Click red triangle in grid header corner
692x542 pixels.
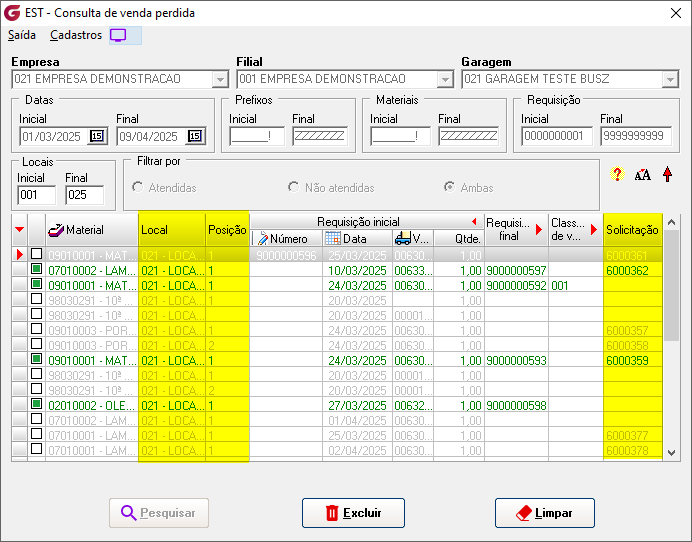(x=19, y=230)
